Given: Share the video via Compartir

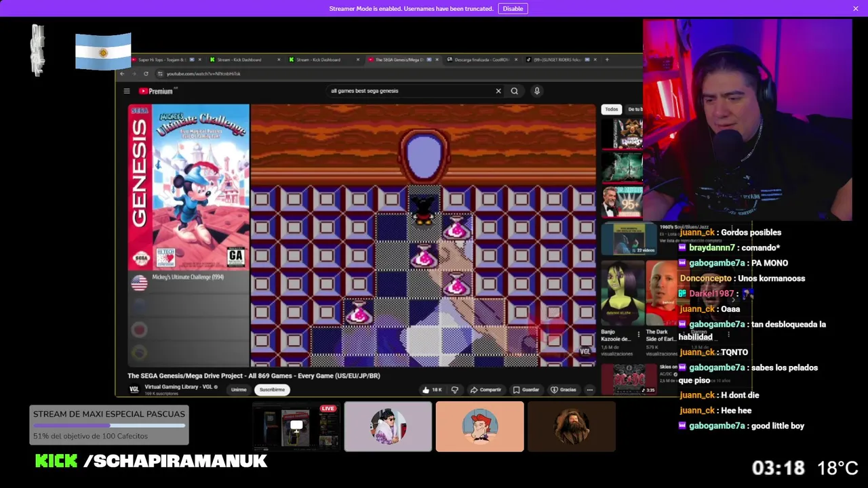Looking at the screenshot, I should [x=486, y=390].
